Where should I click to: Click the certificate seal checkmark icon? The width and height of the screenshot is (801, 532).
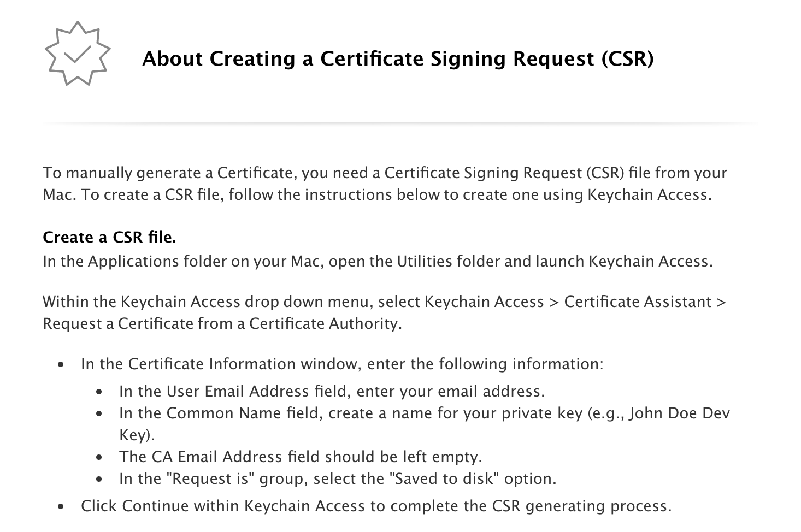[78, 54]
